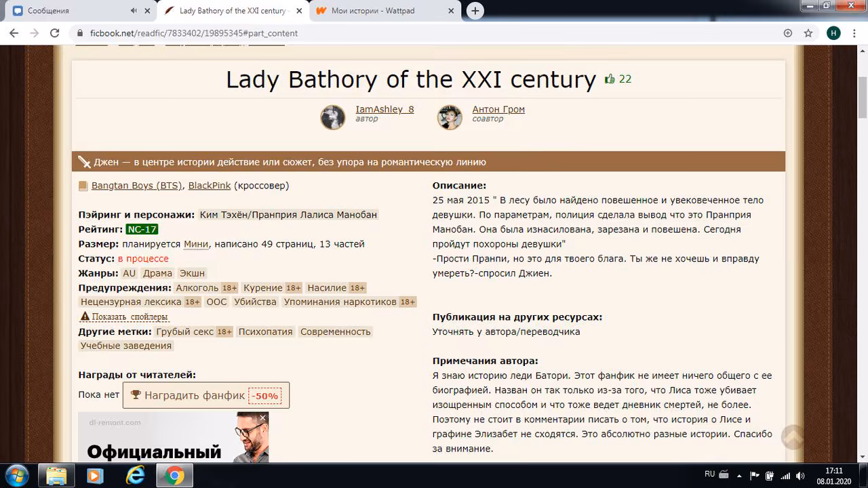Open the Психопатия tag
Screen dimensions: 868x488
pyautogui.click(x=266, y=332)
